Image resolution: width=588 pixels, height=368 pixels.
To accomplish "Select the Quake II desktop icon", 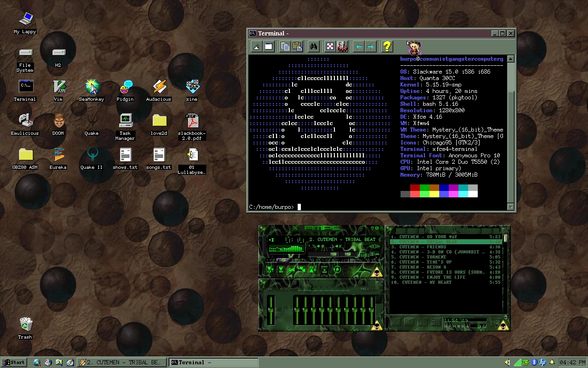I will 91,158.
